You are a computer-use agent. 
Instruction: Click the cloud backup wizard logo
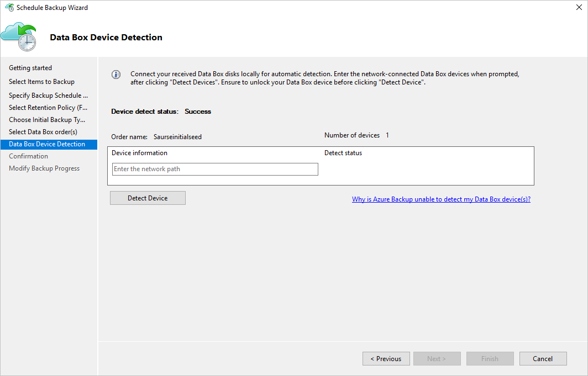[19, 36]
